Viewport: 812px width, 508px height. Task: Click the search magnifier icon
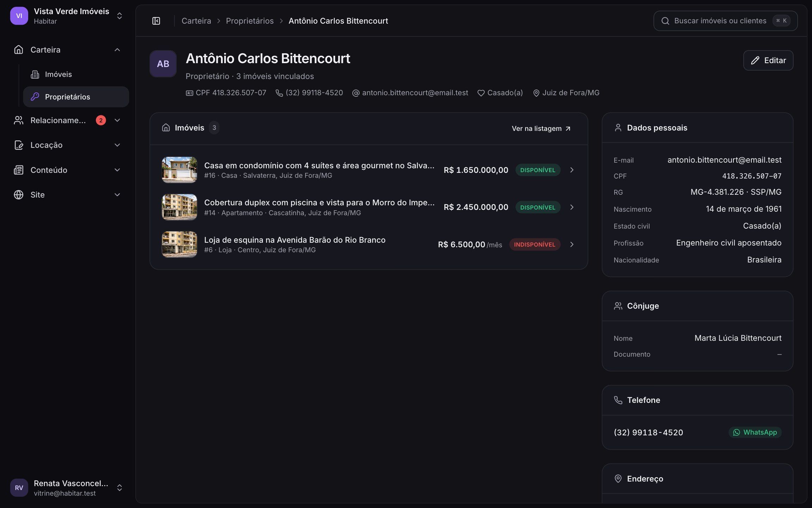point(665,21)
